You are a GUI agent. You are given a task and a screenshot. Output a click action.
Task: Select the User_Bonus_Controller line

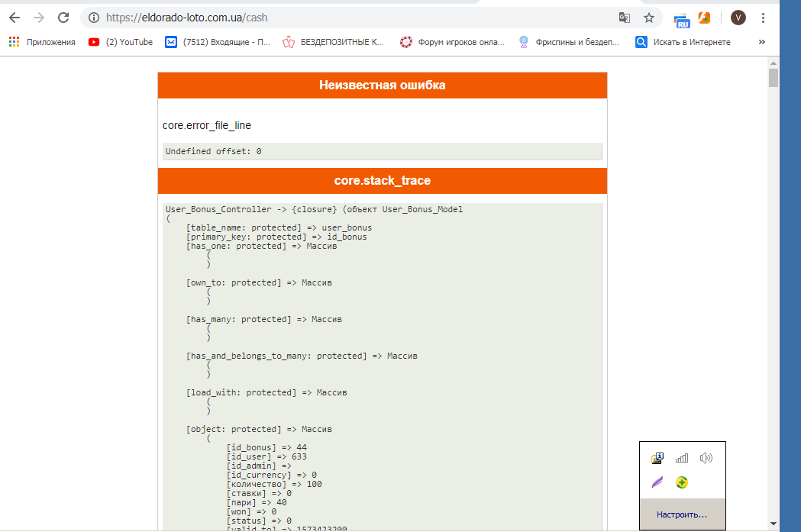[314, 209]
